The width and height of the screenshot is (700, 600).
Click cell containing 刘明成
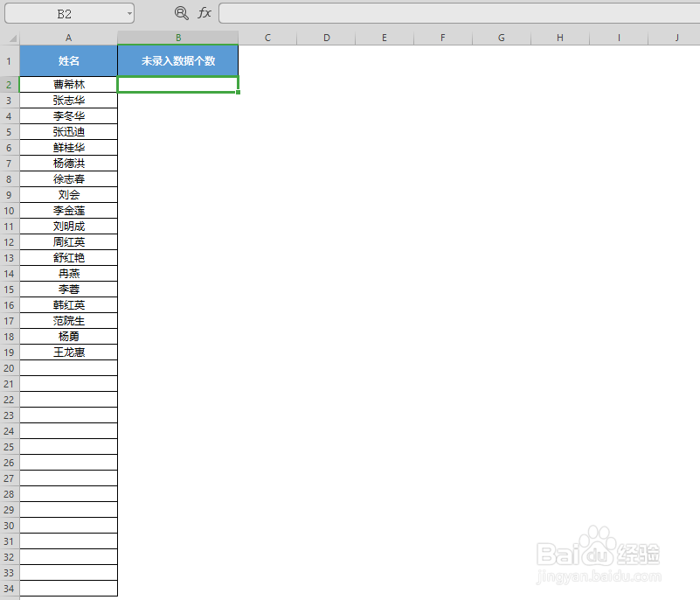[x=68, y=226]
